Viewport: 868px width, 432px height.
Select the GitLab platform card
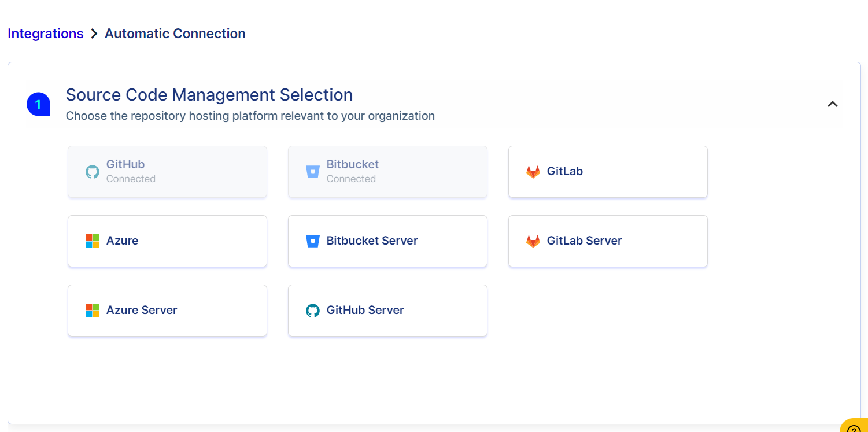point(608,172)
